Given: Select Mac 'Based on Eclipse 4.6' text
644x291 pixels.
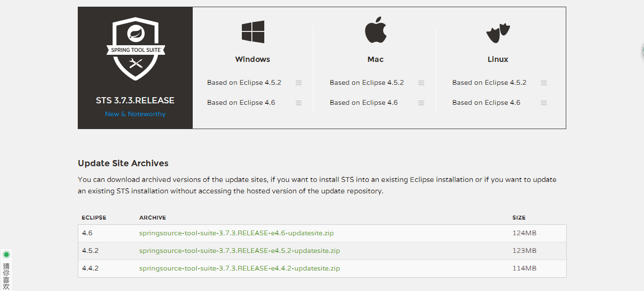Looking at the screenshot, I should pos(364,102).
